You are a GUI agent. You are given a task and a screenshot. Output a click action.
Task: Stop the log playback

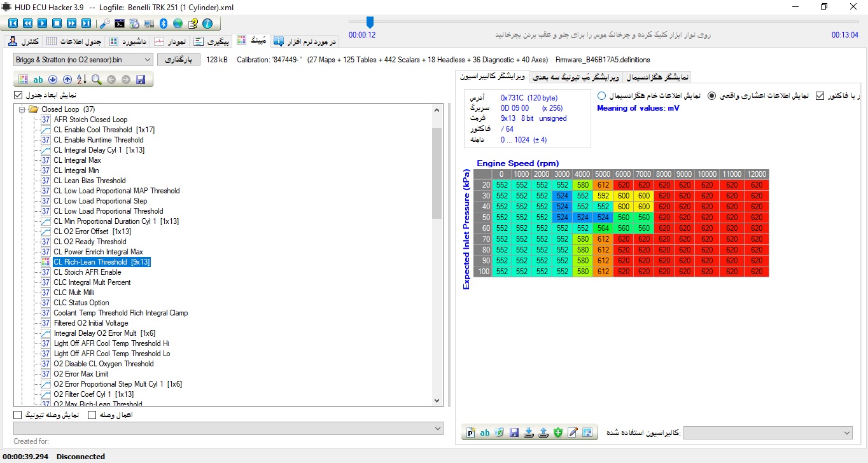click(x=57, y=24)
